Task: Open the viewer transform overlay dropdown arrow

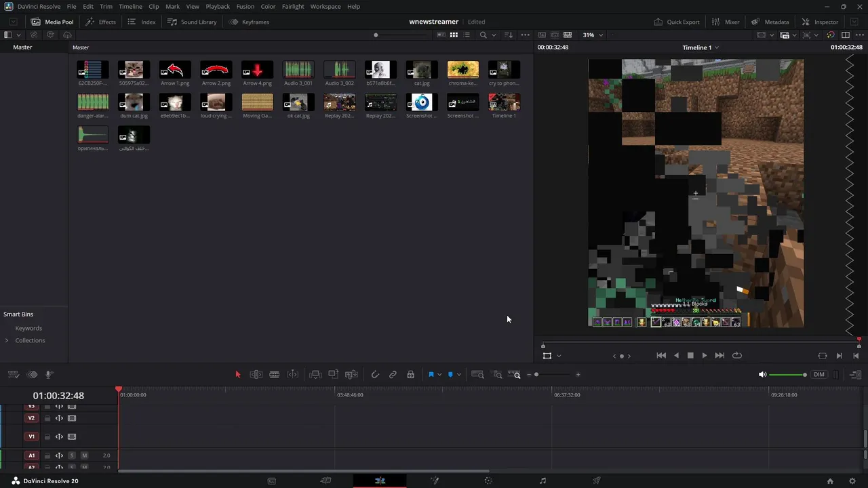Action: pyautogui.click(x=559, y=356)
